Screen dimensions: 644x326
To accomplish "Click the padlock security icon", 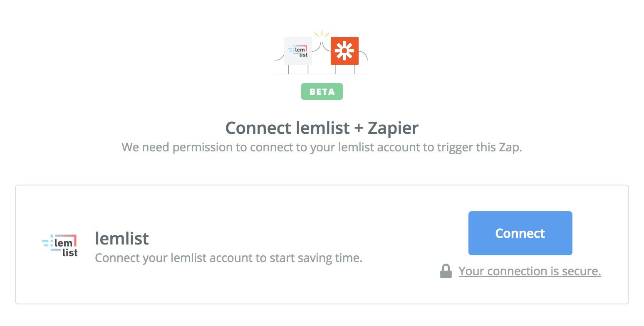I will point(446,271).
